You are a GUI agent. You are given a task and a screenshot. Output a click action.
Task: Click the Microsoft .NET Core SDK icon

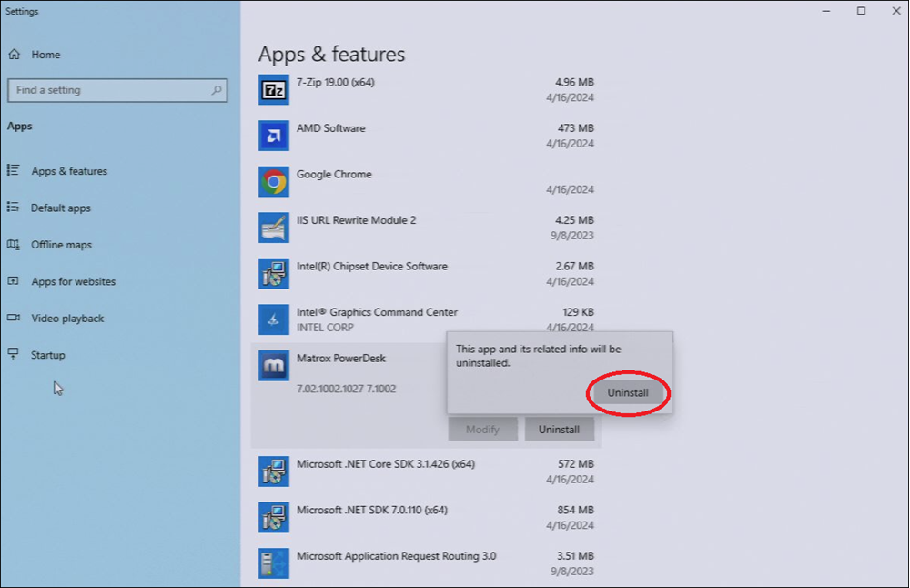(273, 471)
